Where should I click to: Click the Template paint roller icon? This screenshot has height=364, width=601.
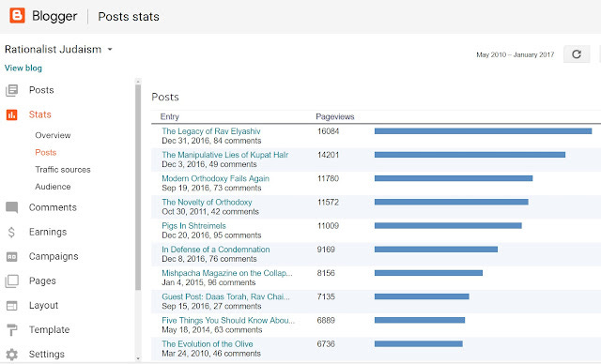coord(12,330)
